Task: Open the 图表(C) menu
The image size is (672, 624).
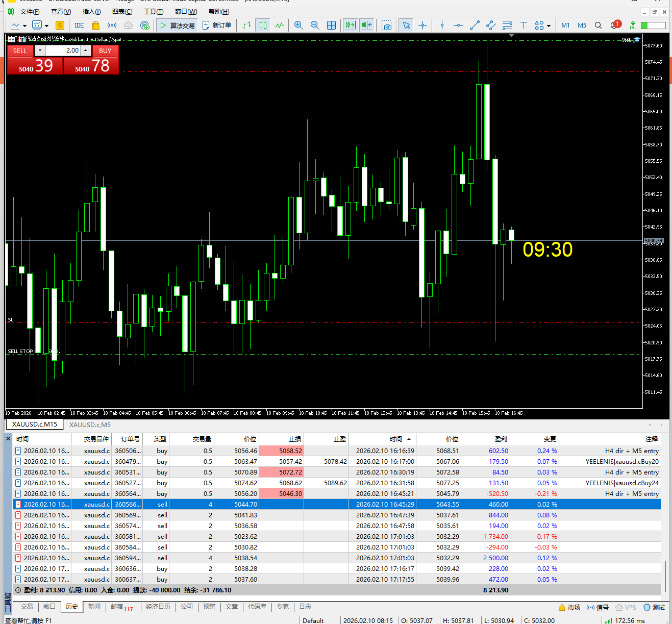Action: (x=122, y=12)
